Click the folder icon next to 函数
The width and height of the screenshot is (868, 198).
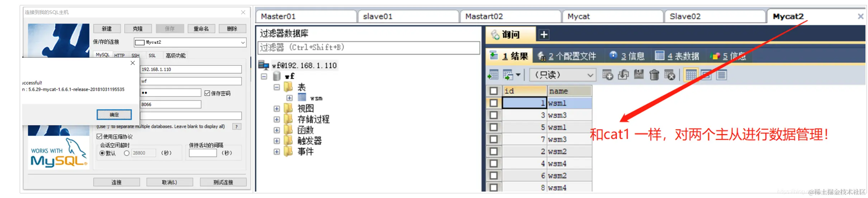(288, 130)
